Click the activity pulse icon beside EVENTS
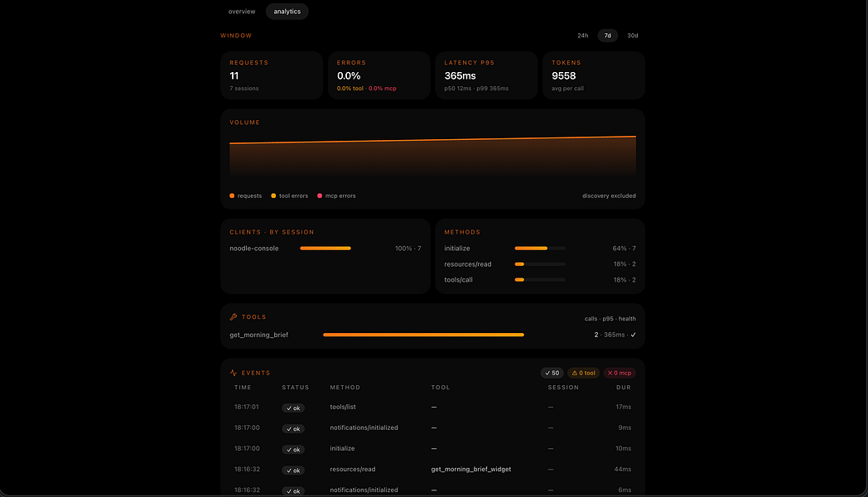This screenshot has width=868, height=497. click(x=233, y=373)
